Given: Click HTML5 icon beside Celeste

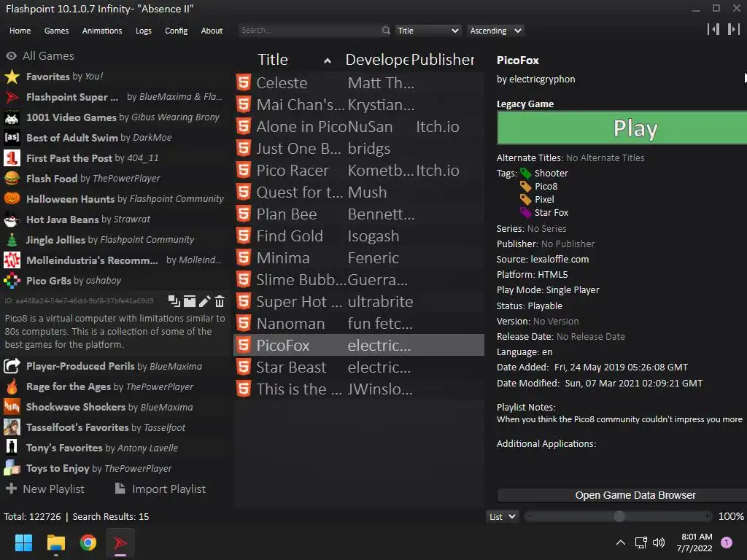Looking at the screenshot, I should pos(244,82).
